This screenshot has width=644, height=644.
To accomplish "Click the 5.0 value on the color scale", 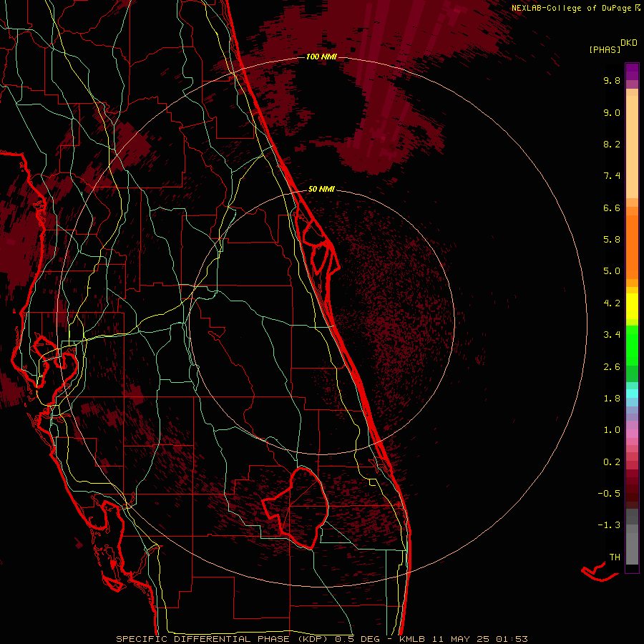I will (612, 271).
